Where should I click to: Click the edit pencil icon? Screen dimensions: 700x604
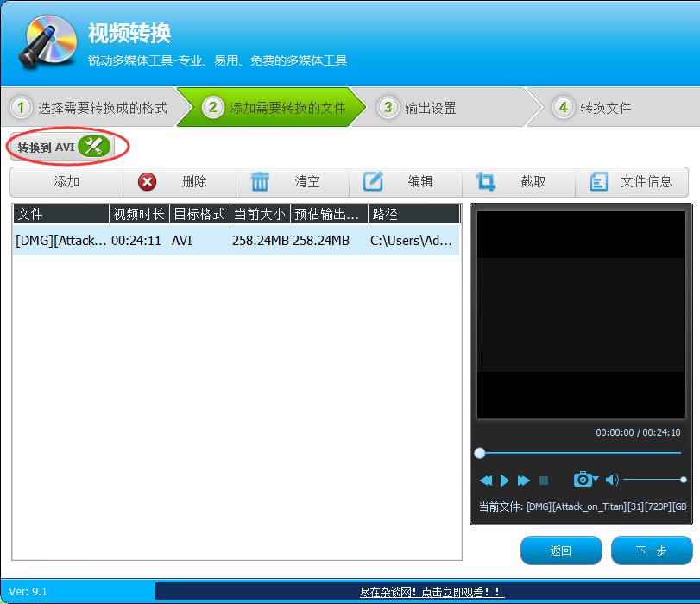click(x=373, y=181)
